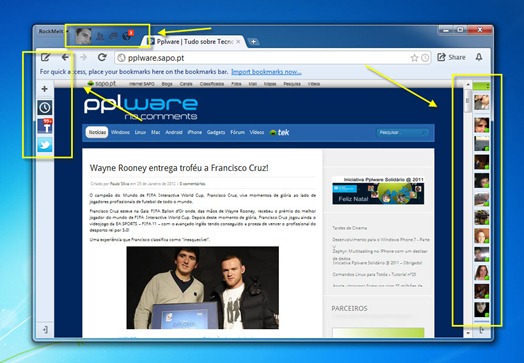524x363 pixels.
Task: Open the bell notifications icon
Action: click(479, 57)
